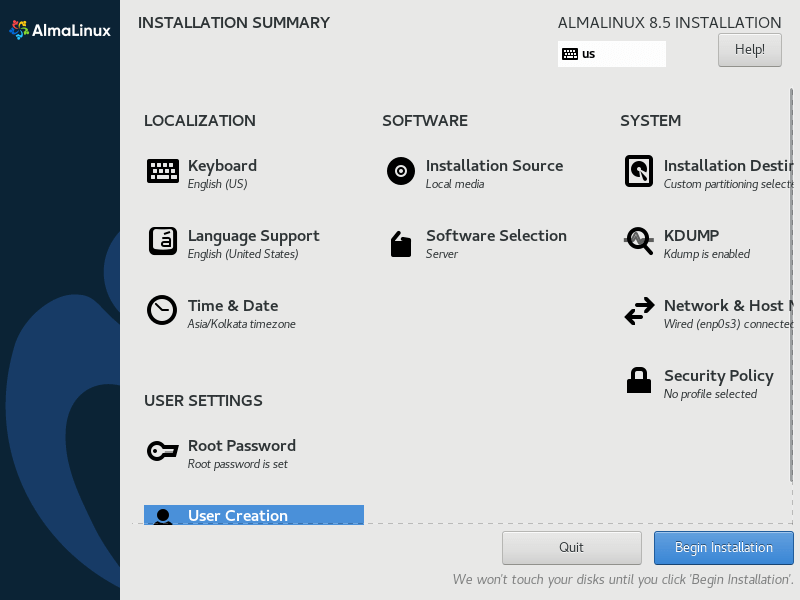Open the KDUMP magnifier icon
Screen dimensions: 800x600
click(638, 240)
